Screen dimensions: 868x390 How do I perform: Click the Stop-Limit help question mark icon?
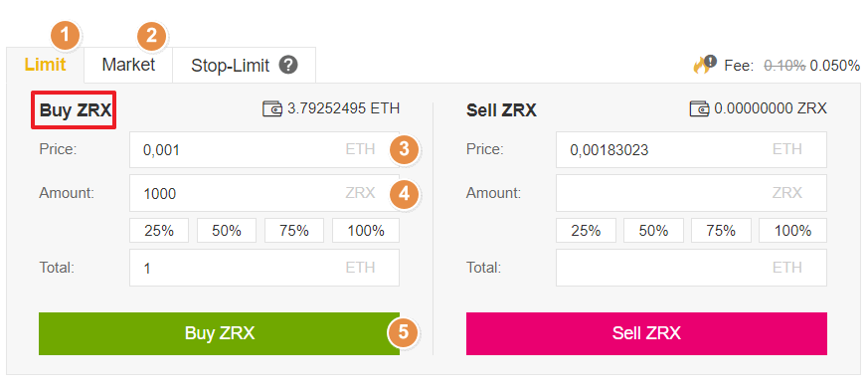[288, 66]
